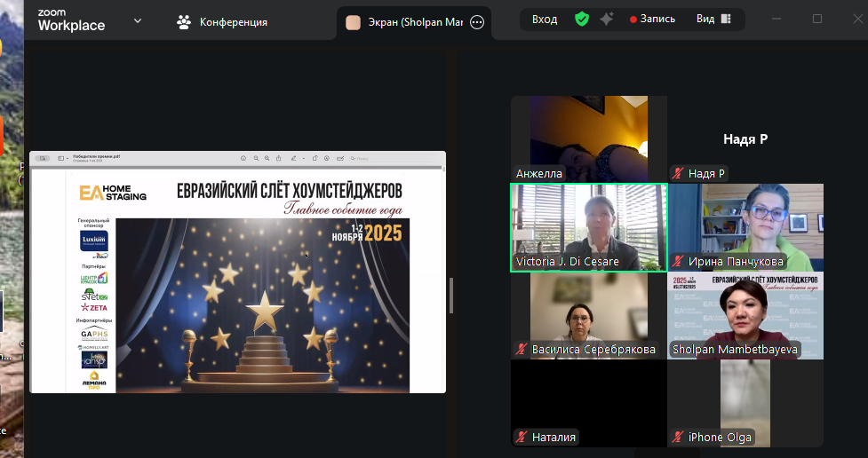Viewport: 868px width, 458px height.
Task: Open the ellipsis menu on the Экран tab
Action: tap(476, 23)
